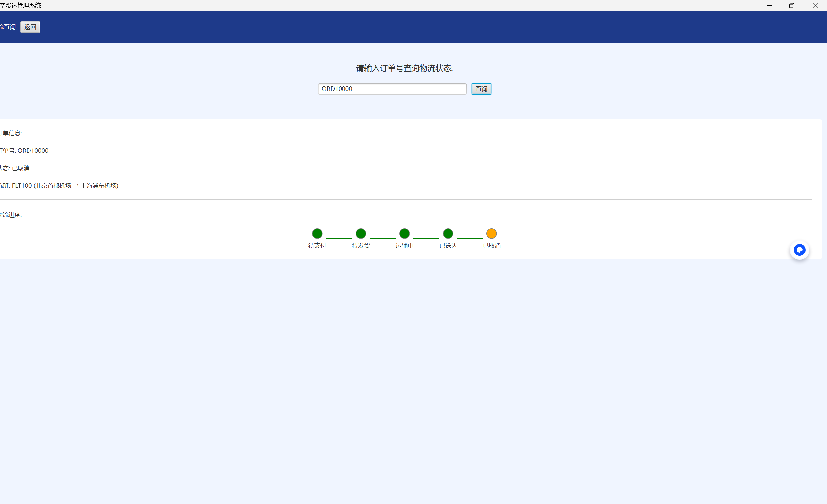Click the 已送达 green progress dot
Screen dimensions: 827x504
448,233
